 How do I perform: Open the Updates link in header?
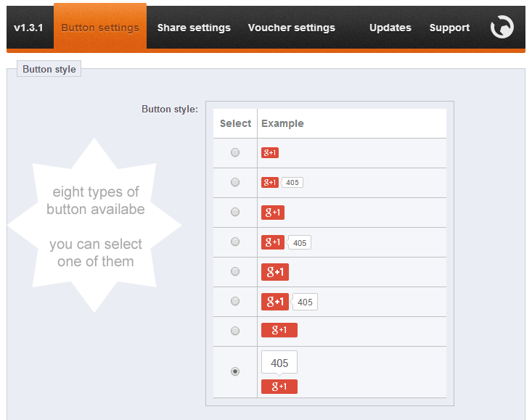(390, 28)
